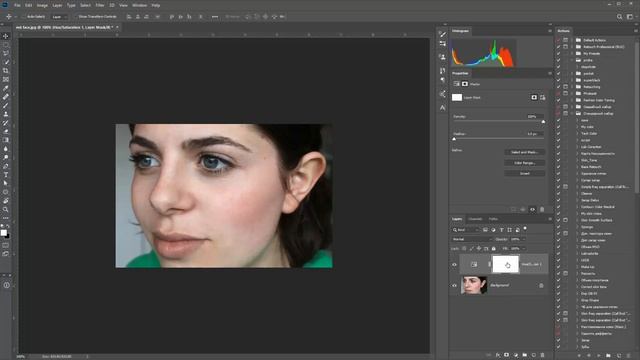The height and width of the screenshot is (360, 640).
Task: Open the Fill dropdown arrow in Layers
Action: click(x=524, y=249)
